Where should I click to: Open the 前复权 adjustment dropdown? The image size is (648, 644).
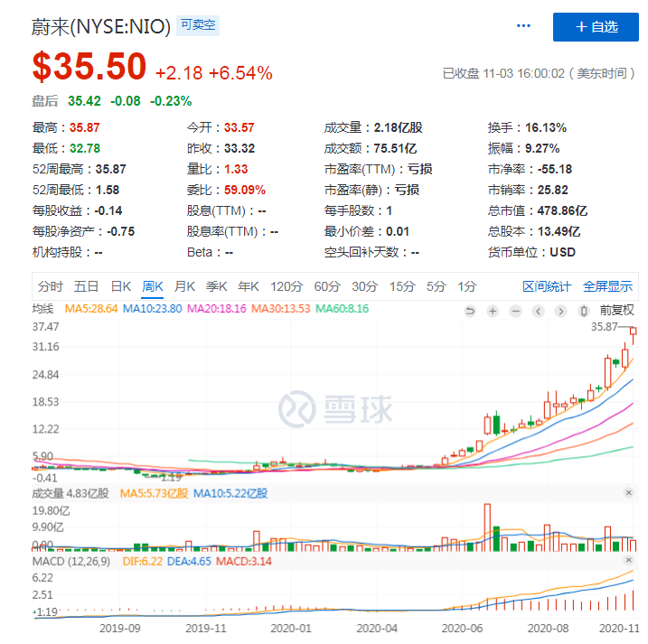coord(616,310)
